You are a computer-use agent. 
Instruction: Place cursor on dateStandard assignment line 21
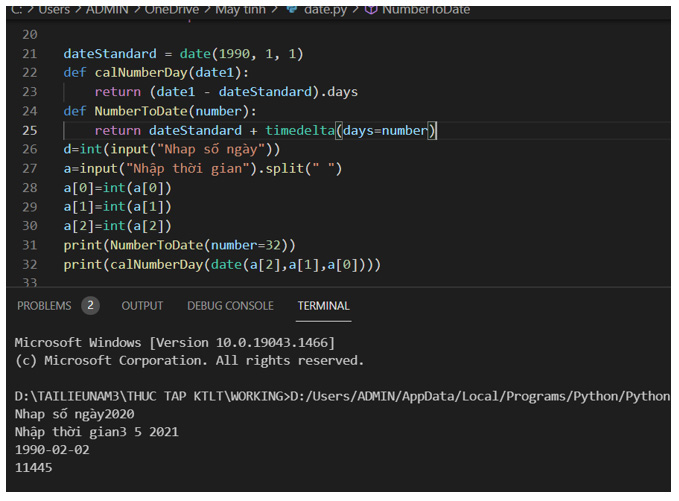182,54
